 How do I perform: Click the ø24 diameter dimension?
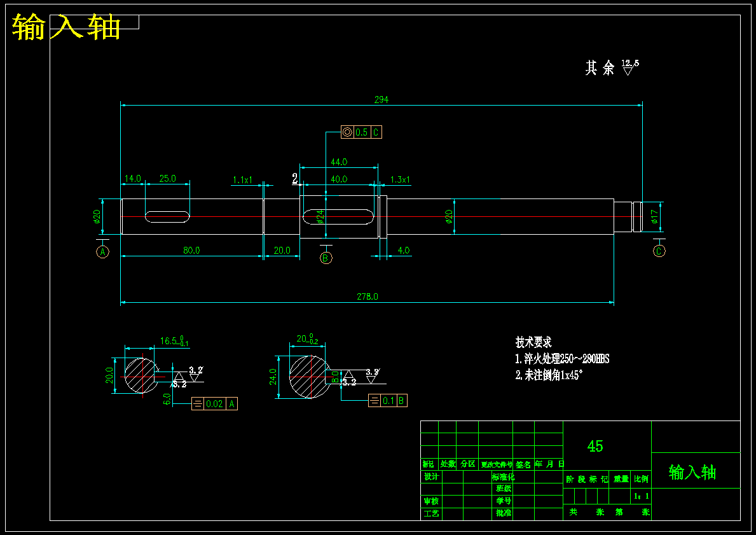320,216
